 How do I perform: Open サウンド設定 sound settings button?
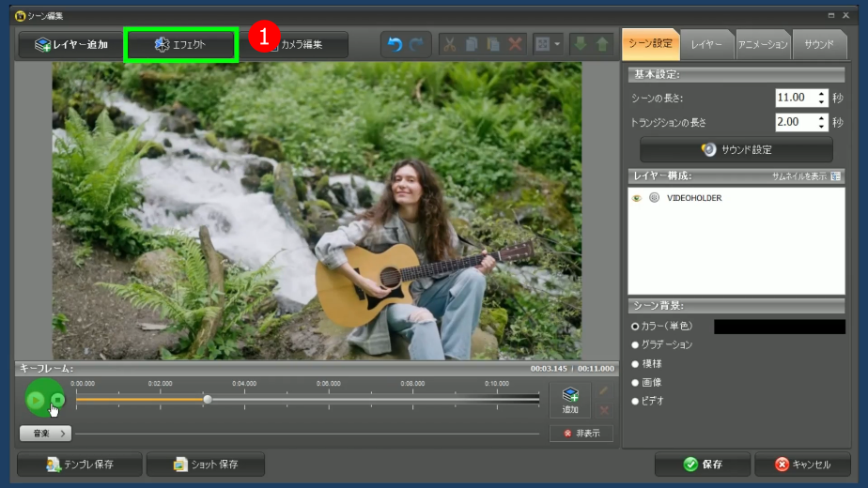tap(736, 149)
